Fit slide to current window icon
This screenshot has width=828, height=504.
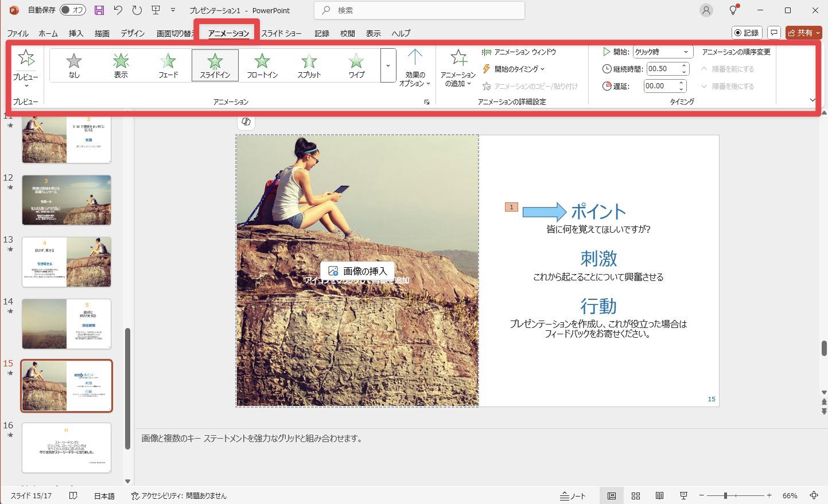814,495
